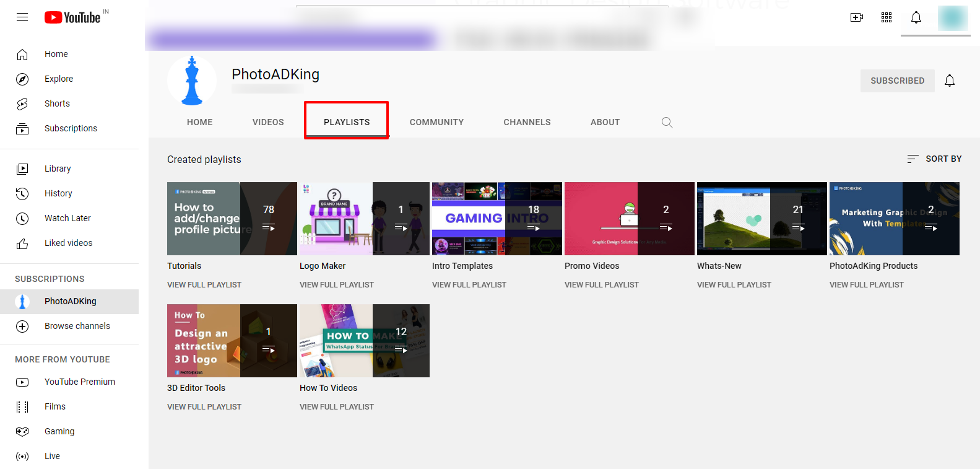
Task: Click the PhotoADKing channel name heading
Action: click(275, 74)
